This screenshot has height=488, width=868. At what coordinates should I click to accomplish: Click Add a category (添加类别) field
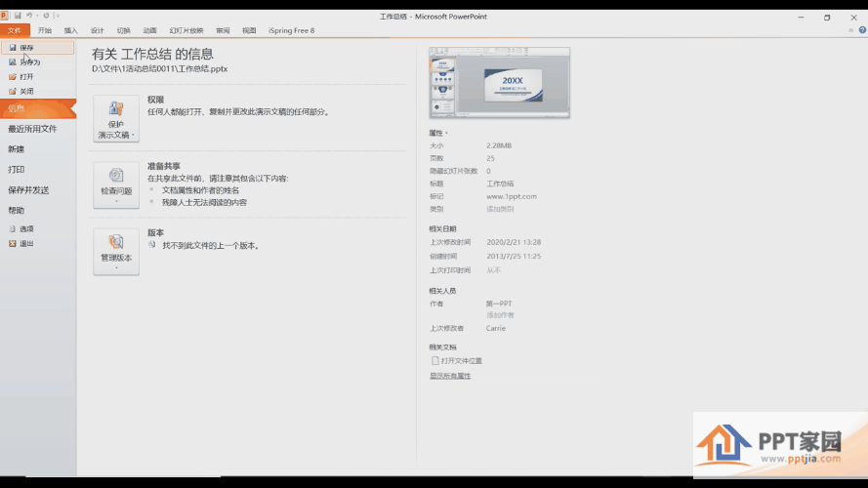coord(501,209)
